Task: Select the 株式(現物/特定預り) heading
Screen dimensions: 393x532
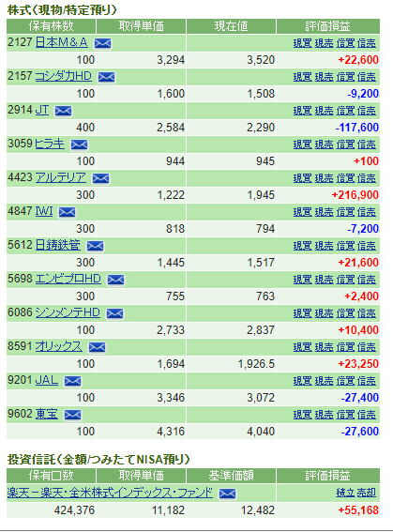Action: tap(62, 10)
